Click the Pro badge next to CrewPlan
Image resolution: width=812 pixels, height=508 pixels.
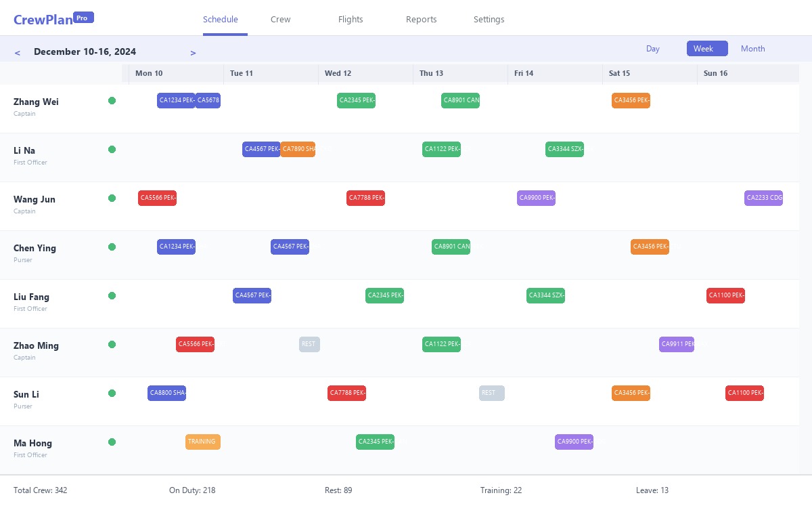click(82, 18)
